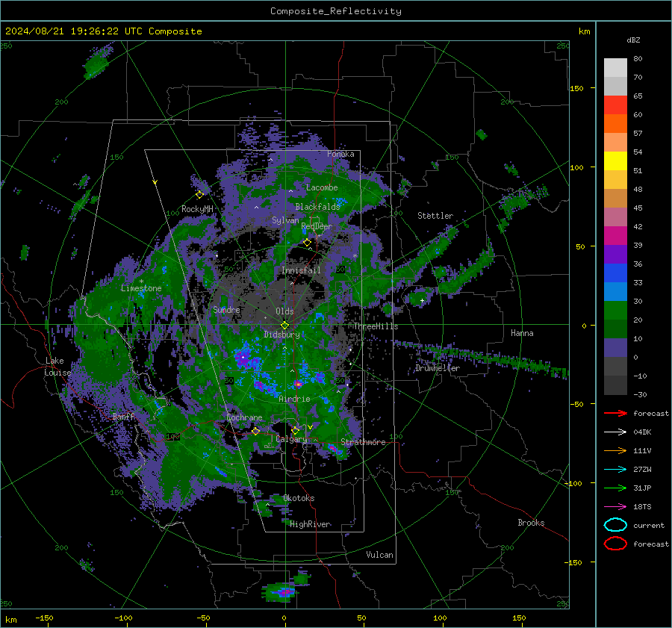Screen dimensions: 672x628
Task: Click the Lake Louise label
Action: (57, 367)
